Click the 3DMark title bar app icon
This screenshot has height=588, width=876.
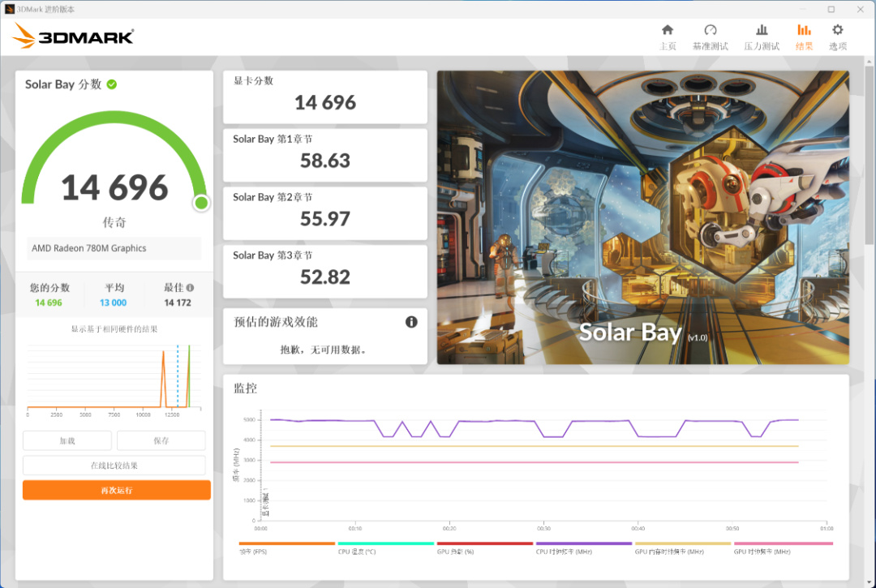[x=9, y=9]
